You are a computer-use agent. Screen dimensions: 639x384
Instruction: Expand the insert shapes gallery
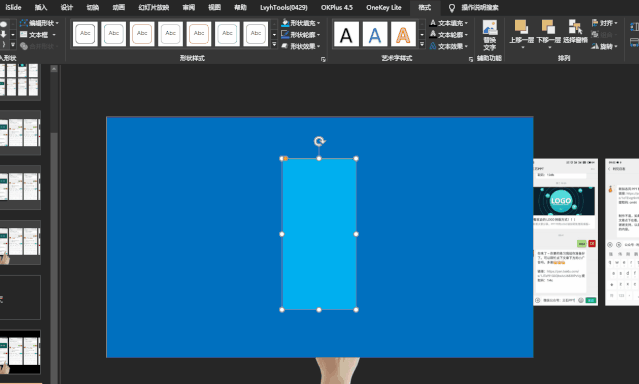13,44
